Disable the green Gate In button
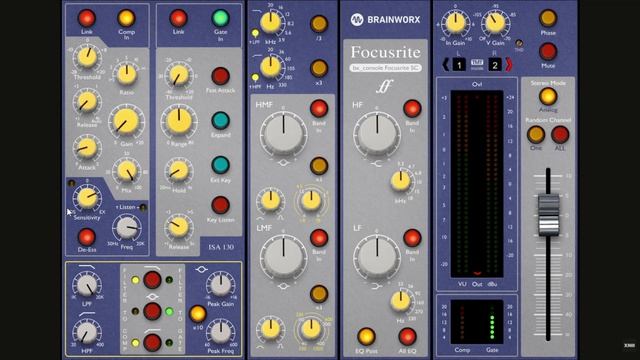The height and width of the screenshot is (360, 640). [220, 18]
